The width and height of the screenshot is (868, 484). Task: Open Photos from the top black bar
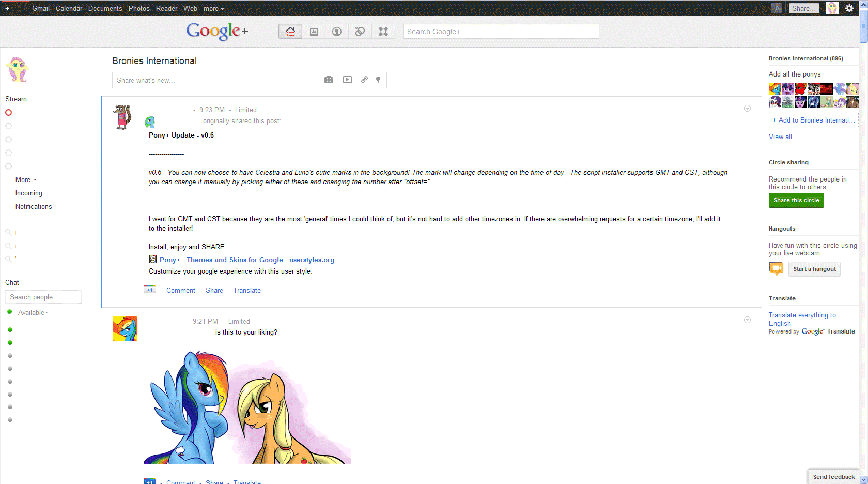[x=139, y=8]
